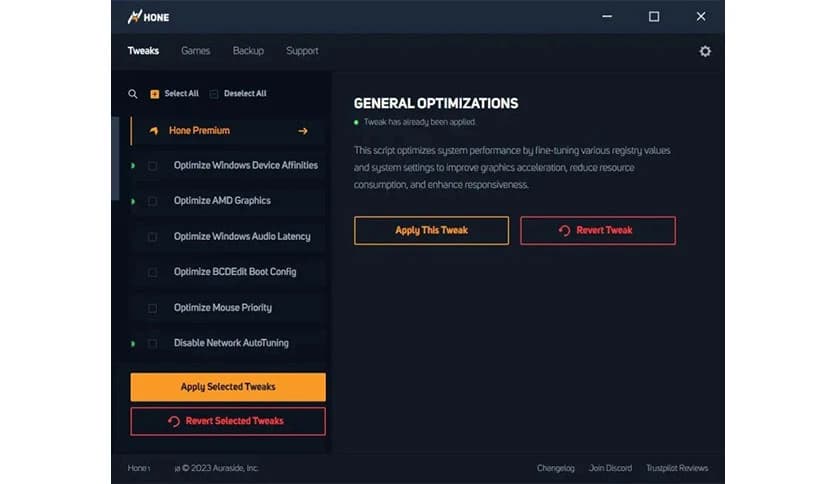Check Optimize BCDEdit Boot Config checkbox

pos(152,272)
